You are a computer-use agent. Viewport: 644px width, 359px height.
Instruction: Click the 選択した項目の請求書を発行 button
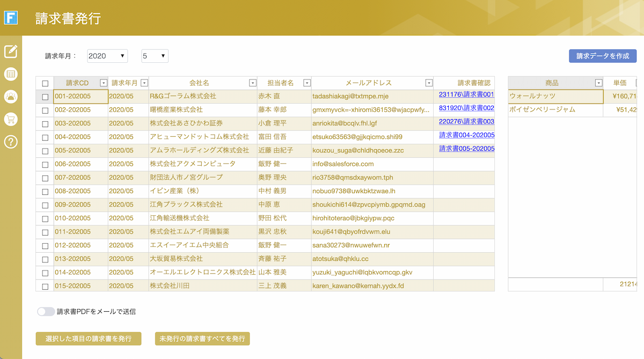click(88, 339)
